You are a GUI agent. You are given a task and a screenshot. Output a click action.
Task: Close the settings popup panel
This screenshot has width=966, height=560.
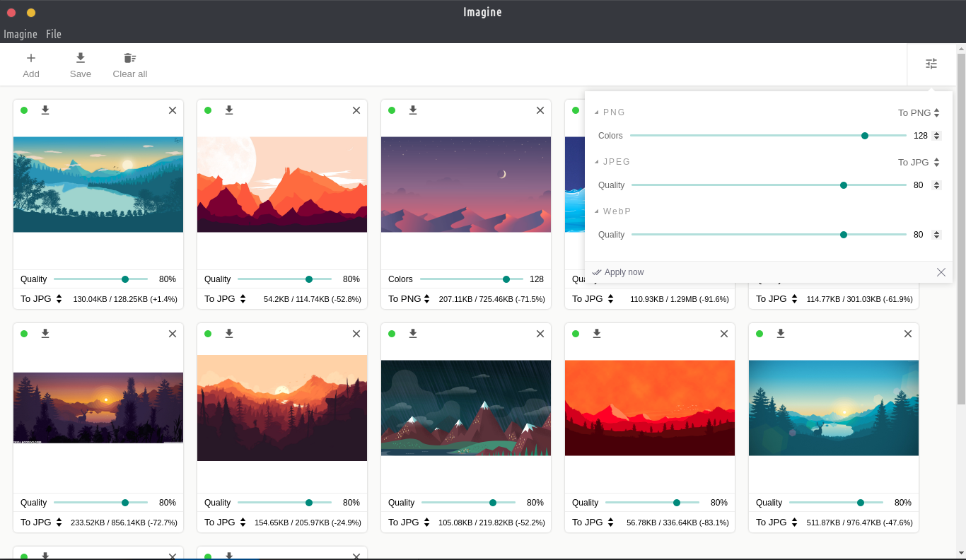941,272
